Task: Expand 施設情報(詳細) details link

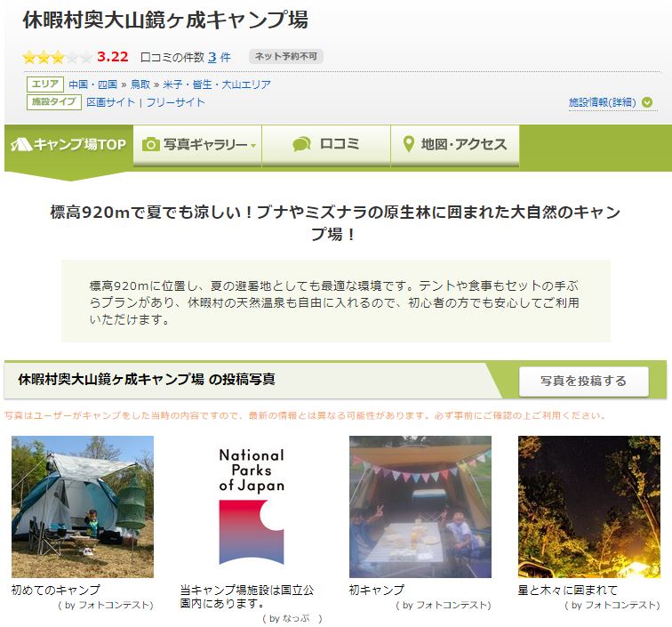Action: click(x=602, y=102)
